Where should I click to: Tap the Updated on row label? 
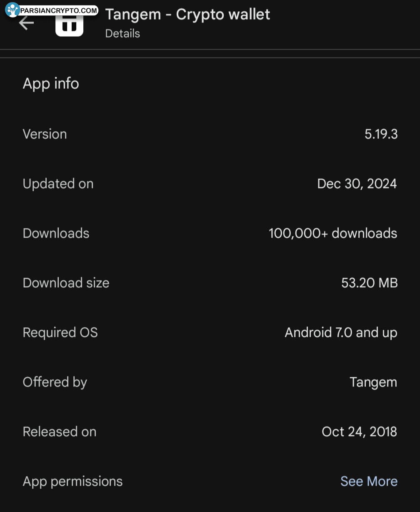point(58,184)
